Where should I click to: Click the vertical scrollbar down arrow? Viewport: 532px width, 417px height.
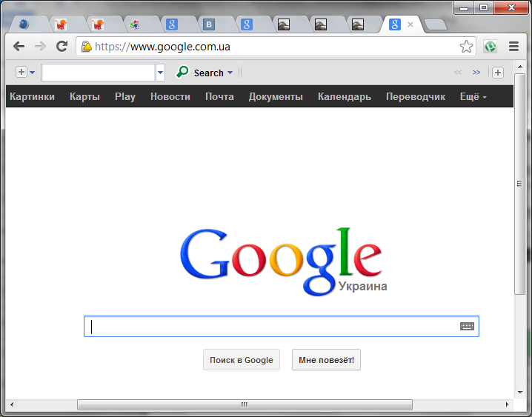pyautogui.click(x=520, y=393)
